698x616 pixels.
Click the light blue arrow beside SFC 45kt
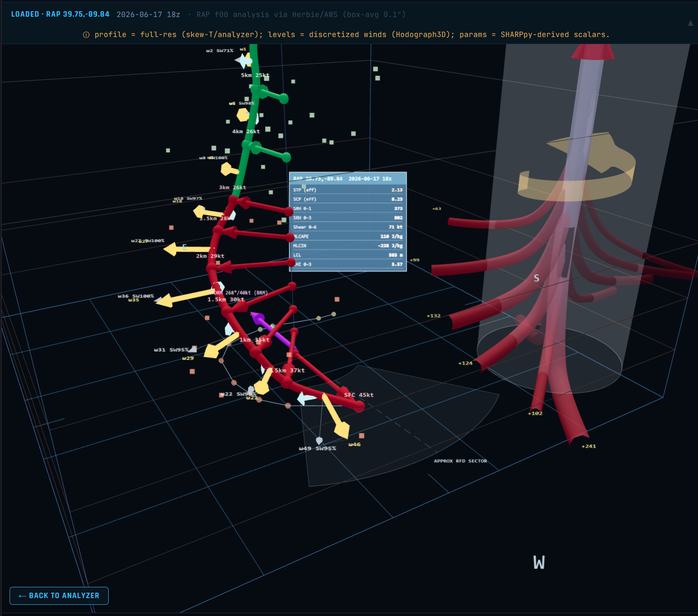click(307, 399)
